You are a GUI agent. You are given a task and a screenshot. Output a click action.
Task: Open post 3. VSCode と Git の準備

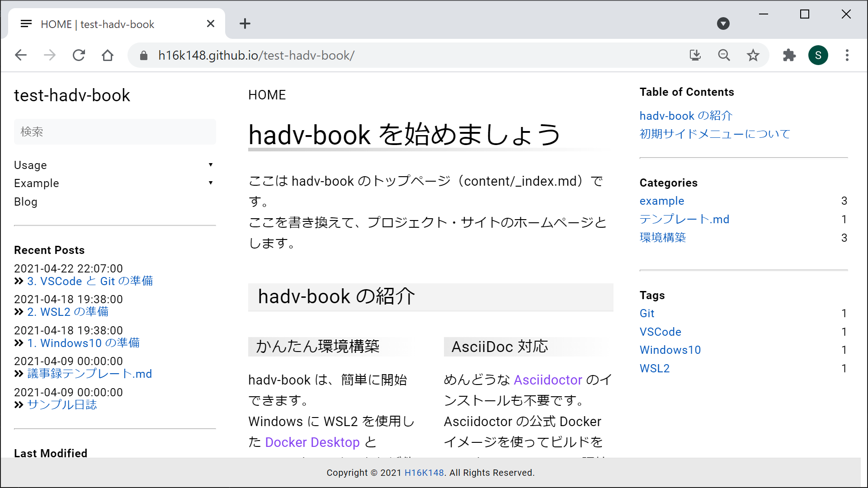[90, 281]
